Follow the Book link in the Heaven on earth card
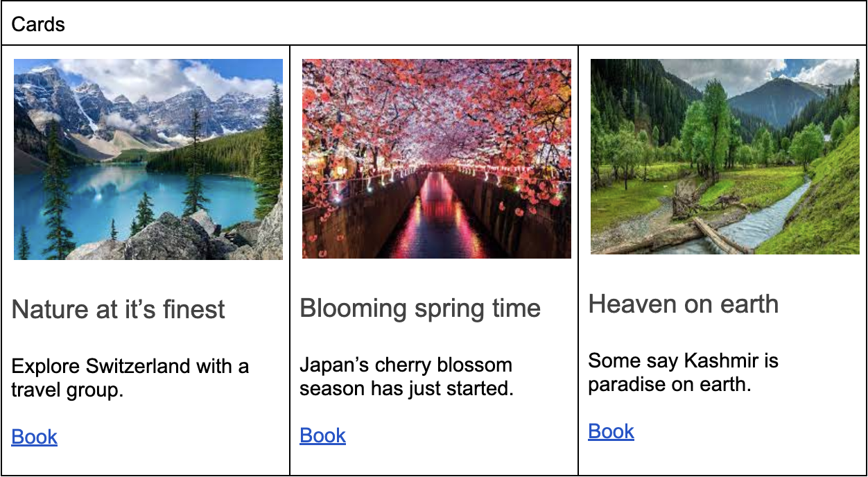The image size is (868, 477). 611,431
